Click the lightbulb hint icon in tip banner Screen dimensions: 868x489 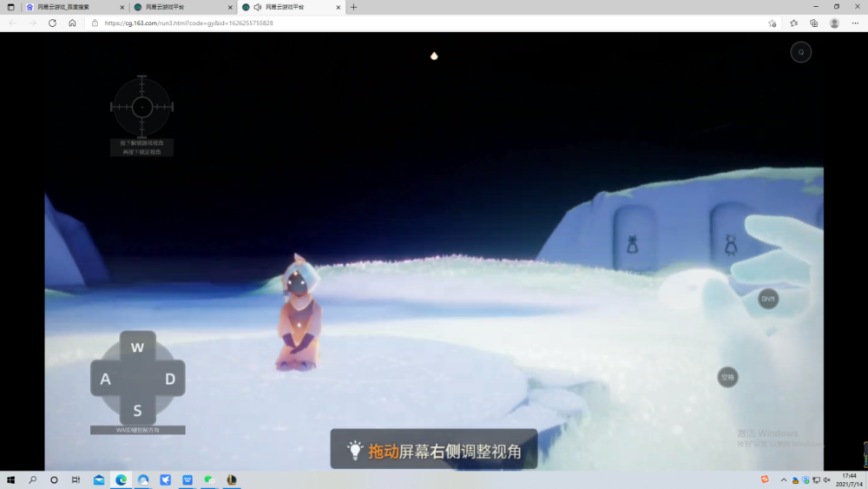[x=355, y=450]
